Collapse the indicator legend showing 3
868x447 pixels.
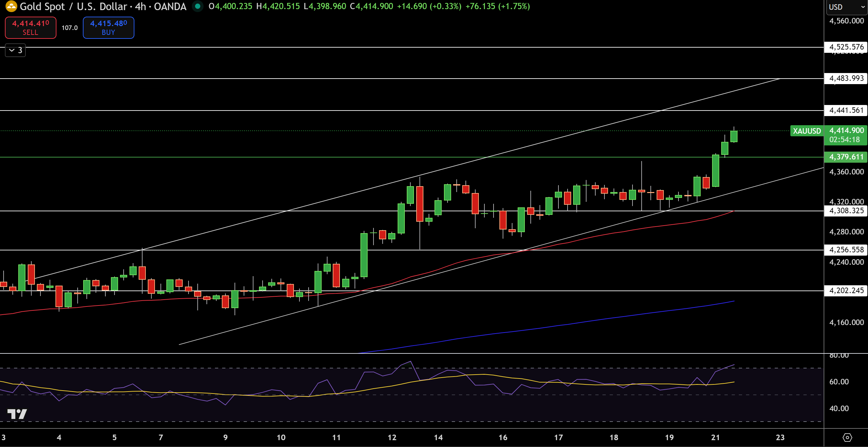(x=16, y=50)
